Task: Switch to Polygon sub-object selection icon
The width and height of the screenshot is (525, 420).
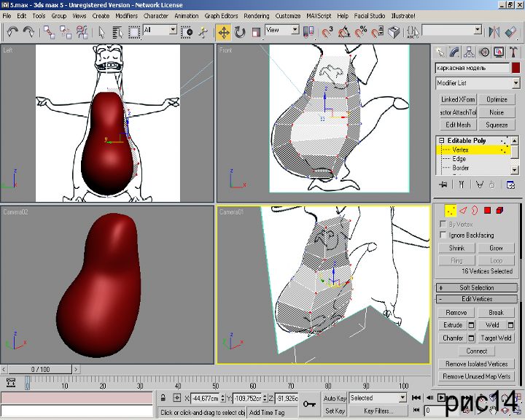Action: point(487,210)
